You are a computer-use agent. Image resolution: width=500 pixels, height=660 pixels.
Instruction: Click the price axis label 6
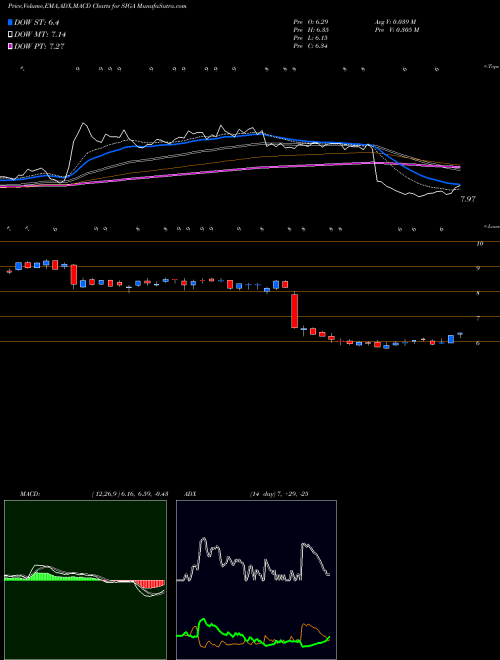pyautogui.click(x=478, y=343)
